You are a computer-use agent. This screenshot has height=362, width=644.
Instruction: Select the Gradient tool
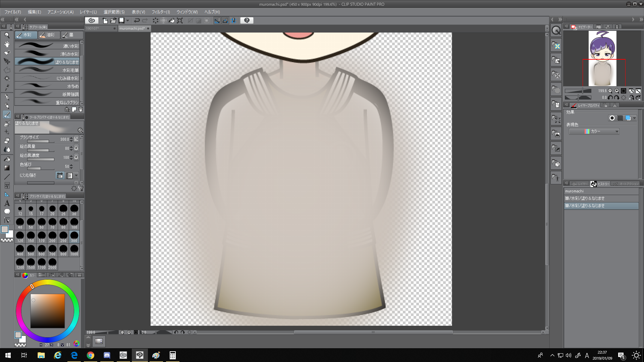coord(7,168)
